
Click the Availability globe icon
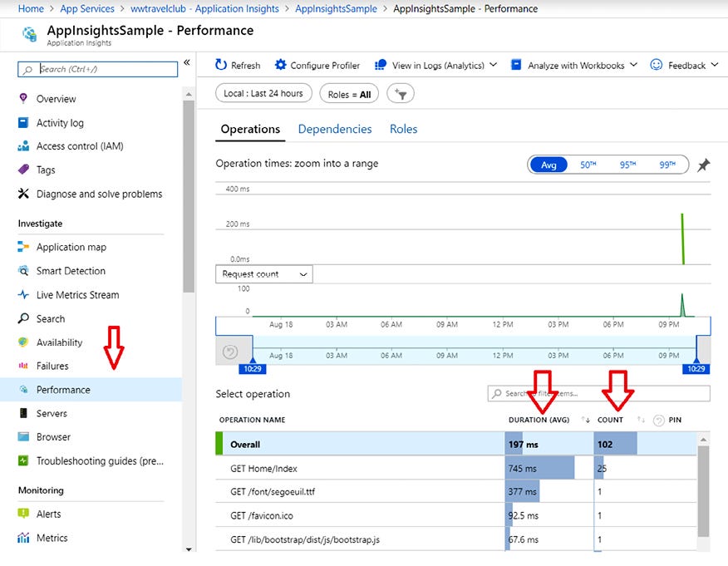[x=23, y=342]
